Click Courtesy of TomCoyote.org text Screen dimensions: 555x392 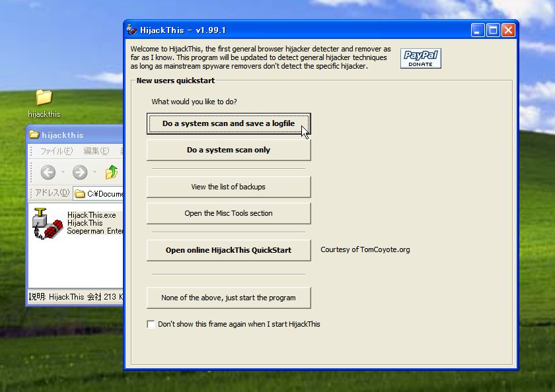click(365, 249)
